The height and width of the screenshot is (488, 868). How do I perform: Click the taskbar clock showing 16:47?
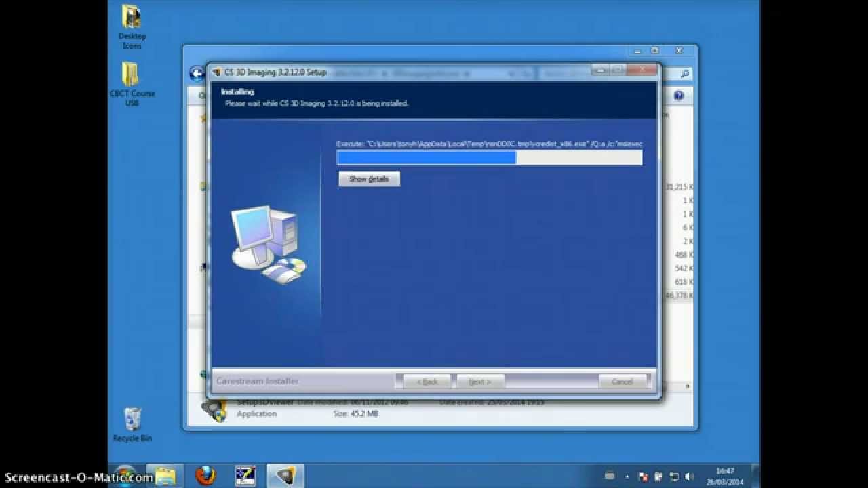click(725, 476)
